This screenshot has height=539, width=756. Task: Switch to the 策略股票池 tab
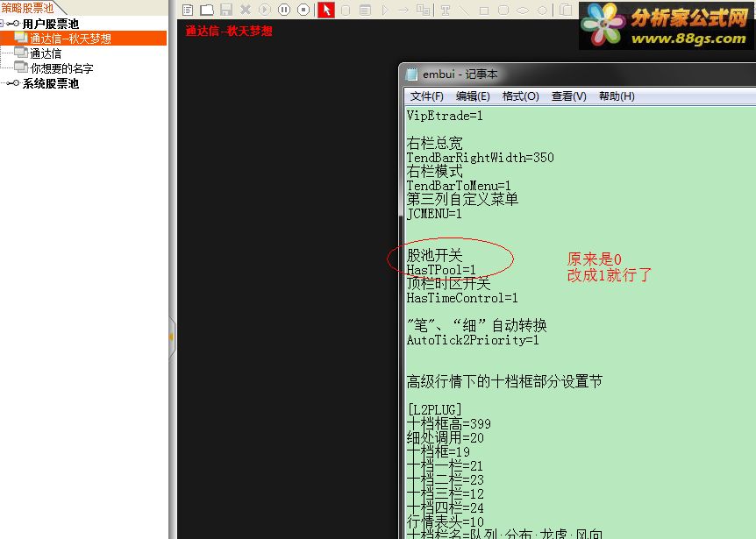pyautogui.click(x=27, y=7)
